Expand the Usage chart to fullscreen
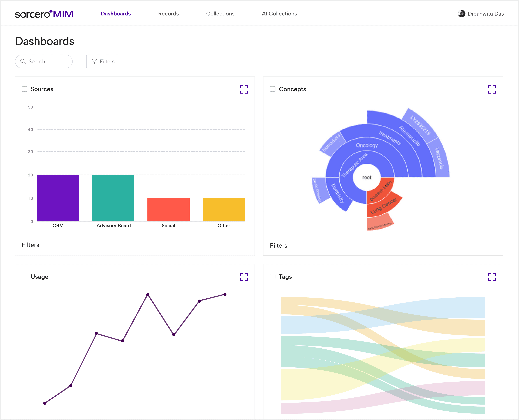The image size is (519, 420). click(x=244, y=277)
